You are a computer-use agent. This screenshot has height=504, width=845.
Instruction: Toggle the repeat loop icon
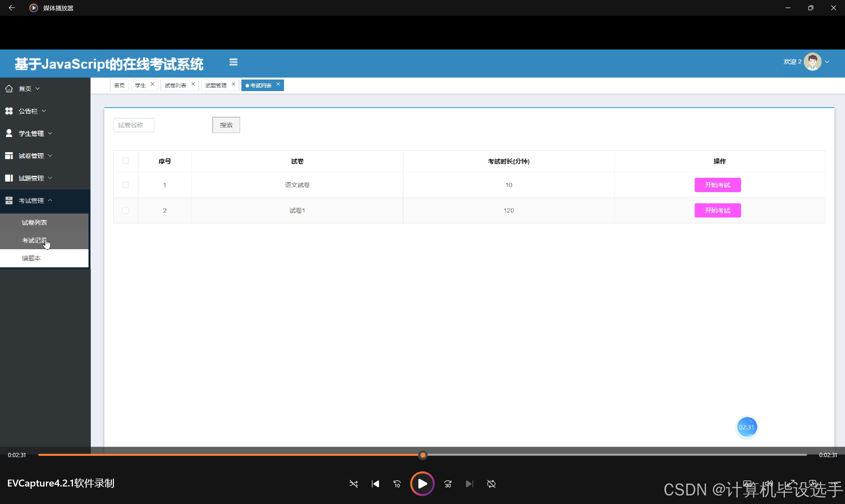pyautogui.click(x=491, y=484)
